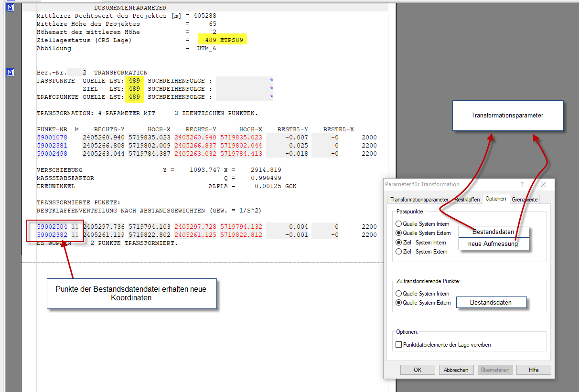579x392 pixels.
Task: Close the Parameter für Transformation dialog
Action: [543, 184]
